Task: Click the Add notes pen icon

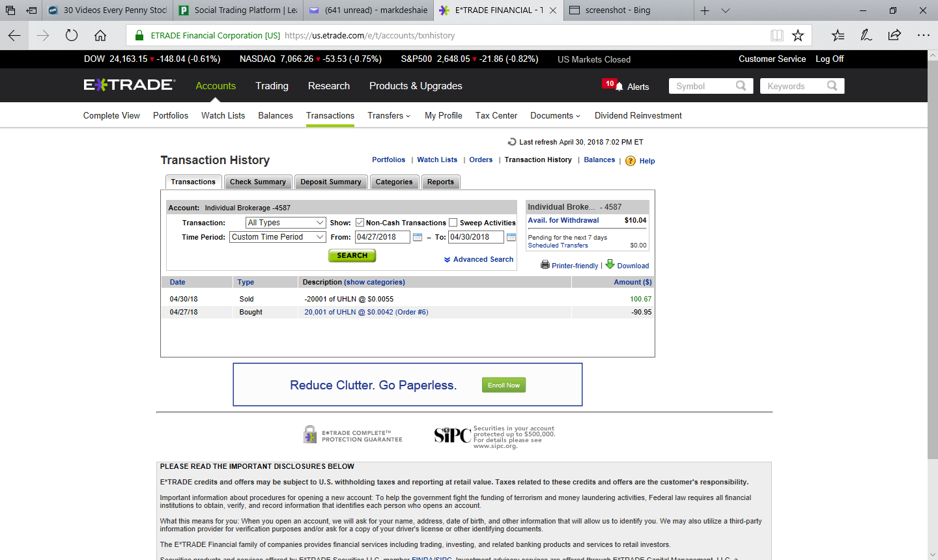Action: (866, 36)
